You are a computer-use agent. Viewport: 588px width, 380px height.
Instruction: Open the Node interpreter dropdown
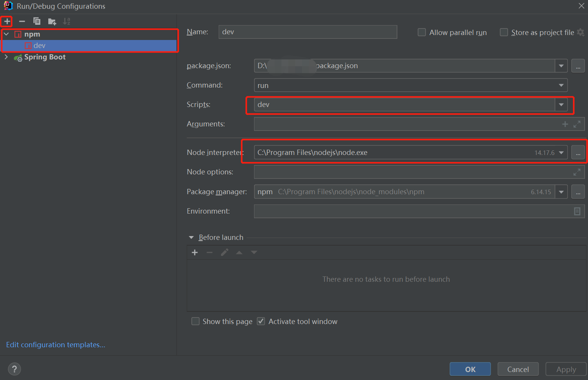click(561, 153)
